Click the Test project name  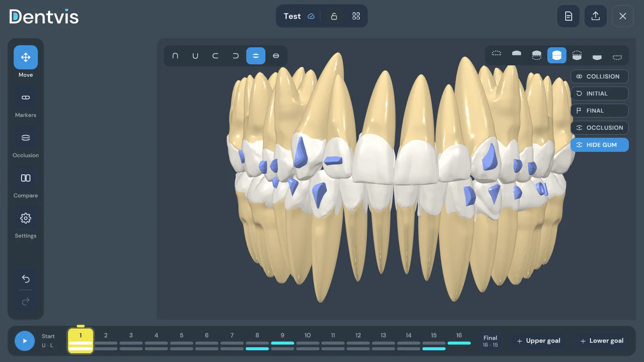pos(292,16)
